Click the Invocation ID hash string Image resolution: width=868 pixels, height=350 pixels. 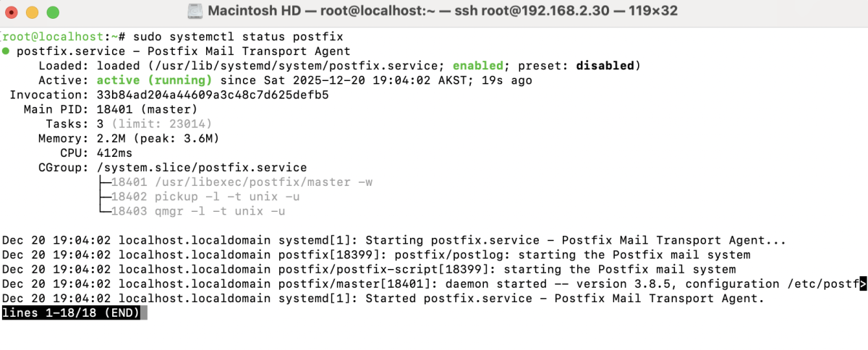[213, 95]
